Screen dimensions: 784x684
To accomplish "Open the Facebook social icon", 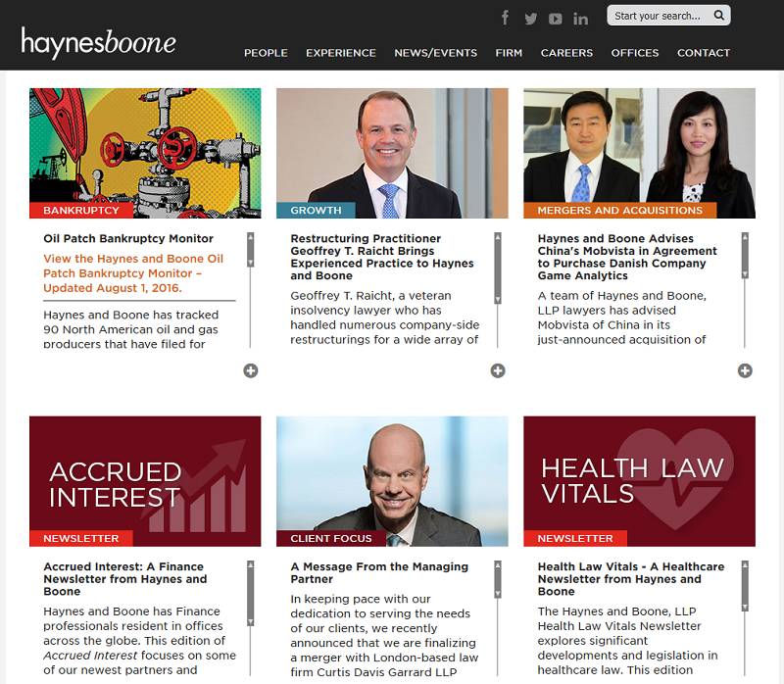I will tap(505, 18).
